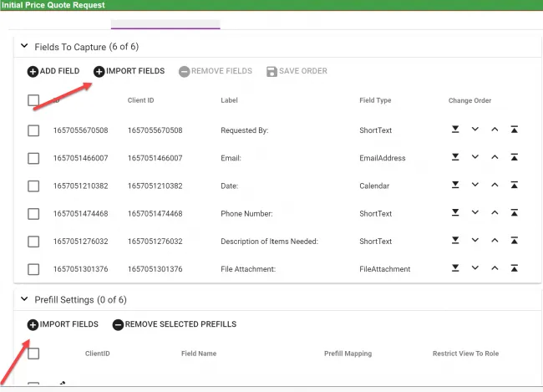Sort by the Label column header
The height and width of the screenshot is (392, 543).
[x=229, y=100]
